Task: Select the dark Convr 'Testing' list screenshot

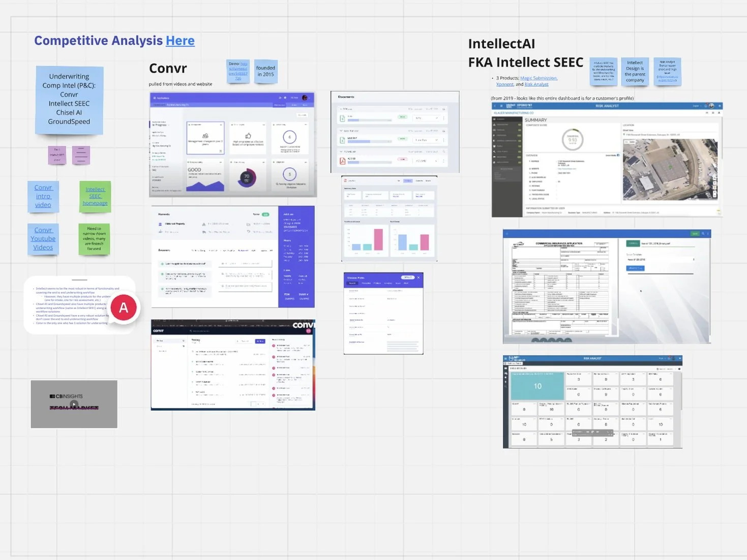Action: (233, 365)
